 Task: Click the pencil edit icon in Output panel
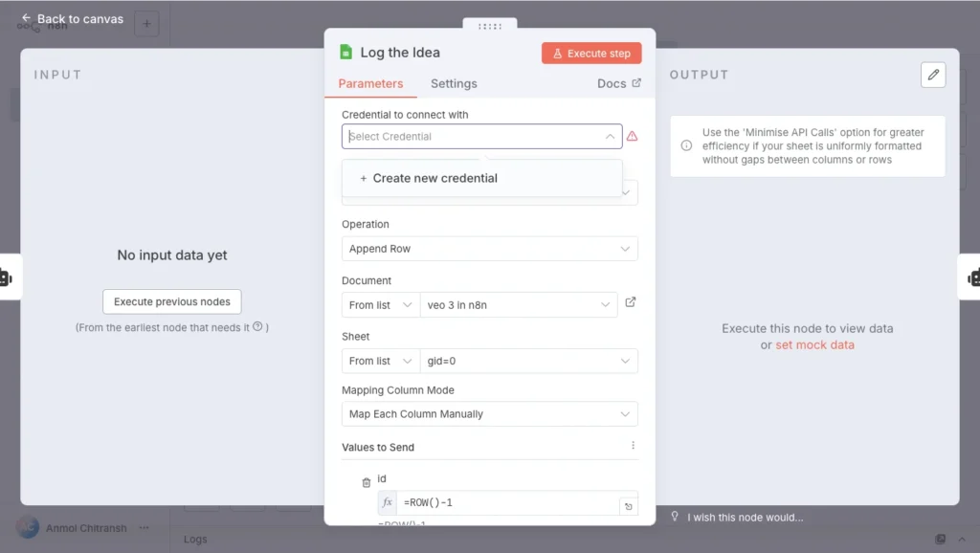pos(933,75)
